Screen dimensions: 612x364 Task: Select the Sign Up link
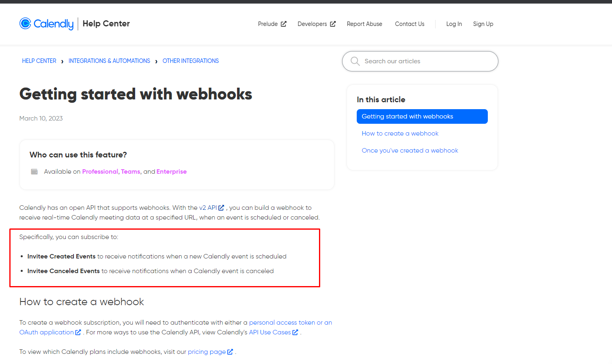coord(483,24)
